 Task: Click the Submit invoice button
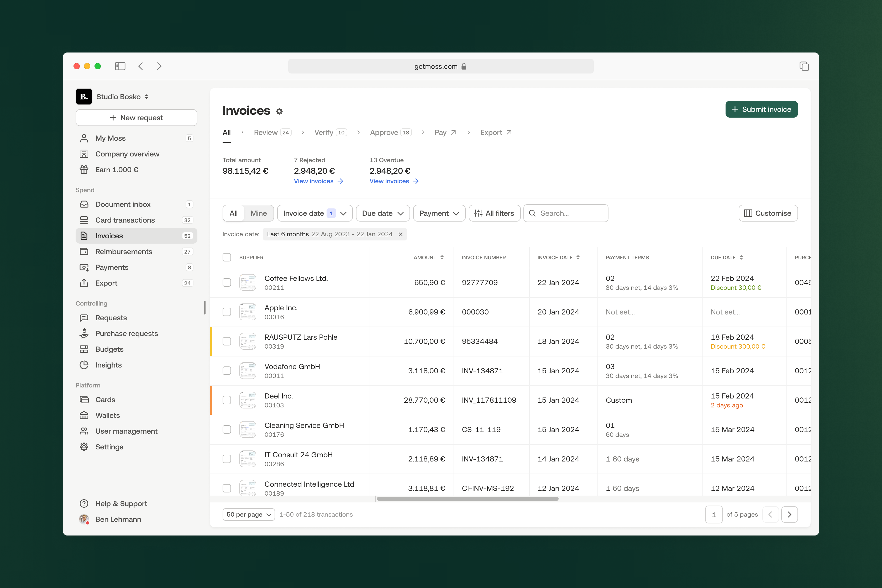point(761,109)
